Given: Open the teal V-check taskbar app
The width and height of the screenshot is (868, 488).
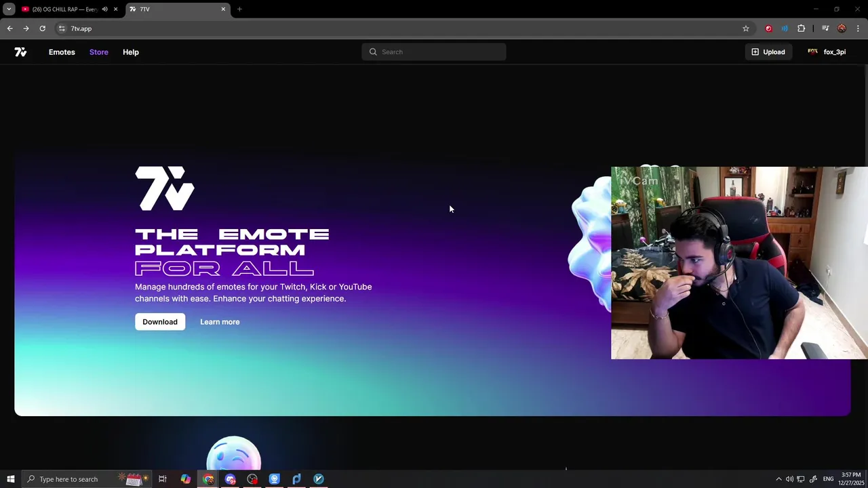Looking at the screenshot, I should pos(319,479).
